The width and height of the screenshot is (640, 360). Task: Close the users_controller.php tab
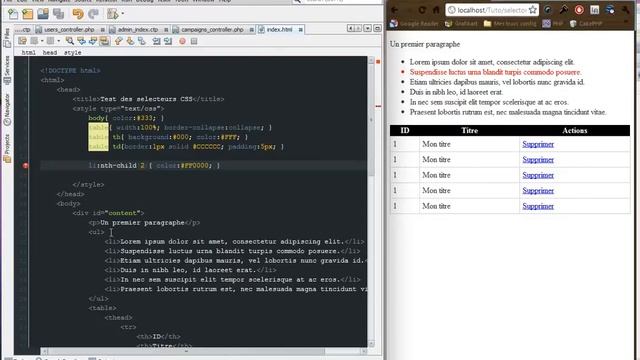[102, 30]
